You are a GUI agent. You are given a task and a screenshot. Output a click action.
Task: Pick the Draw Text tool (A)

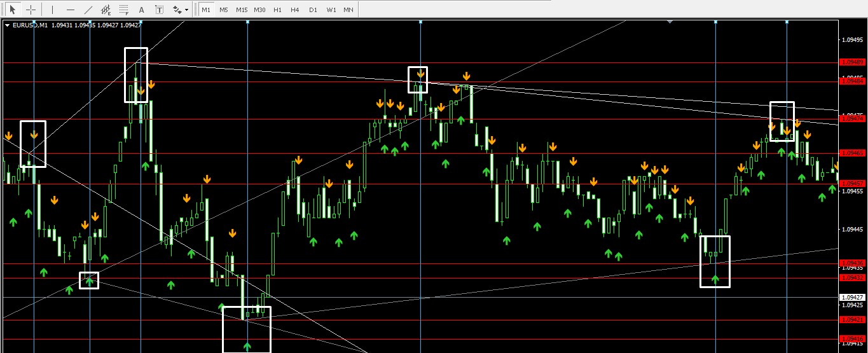tap(141, 10)
